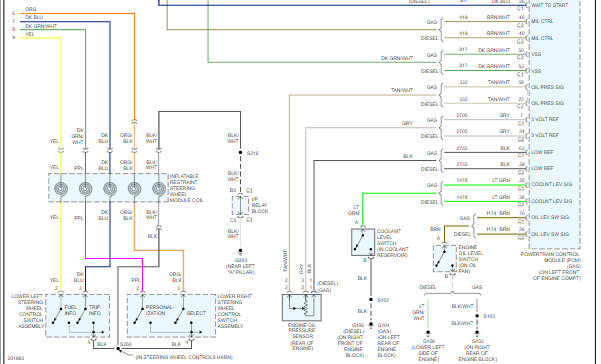The height and width of the screenshot is (364, 601).
Task: Select the coil symbol on the PPL wire
Action: tap(85, 189)
